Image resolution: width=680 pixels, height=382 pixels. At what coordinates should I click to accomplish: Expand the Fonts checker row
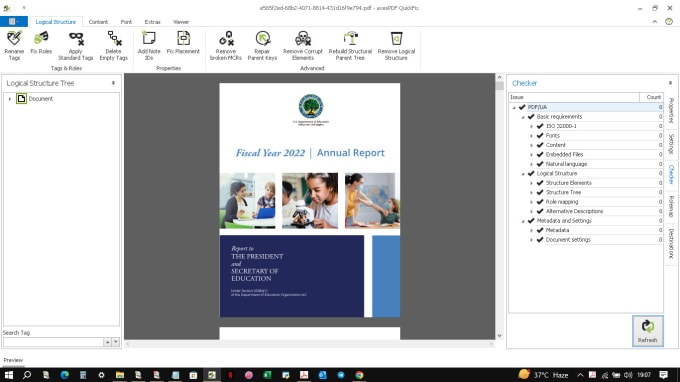[531, 136]
